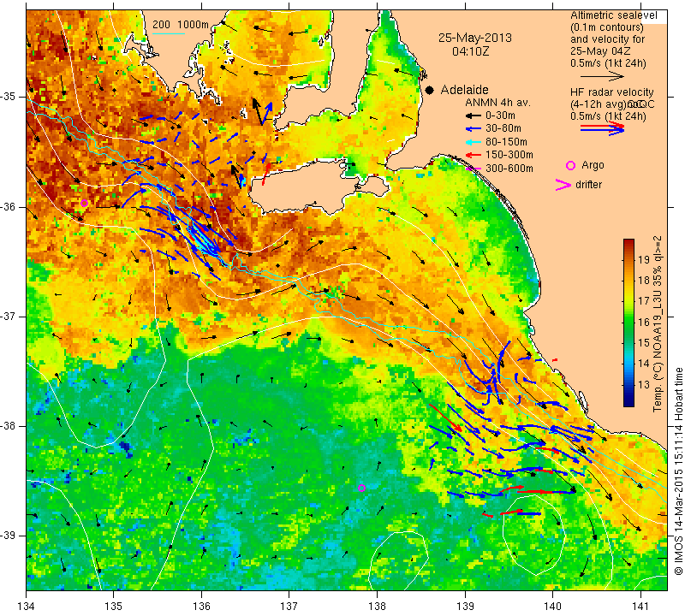Click the Argo float marker near 137.8, -38.6
The image size is (685, 616).
point(361,488)
